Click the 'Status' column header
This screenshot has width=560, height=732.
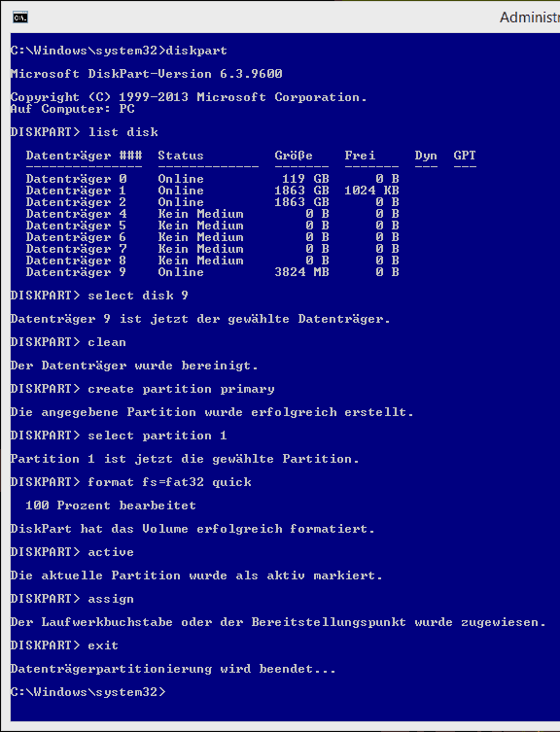pyautogui.click(x=181, y=156)
